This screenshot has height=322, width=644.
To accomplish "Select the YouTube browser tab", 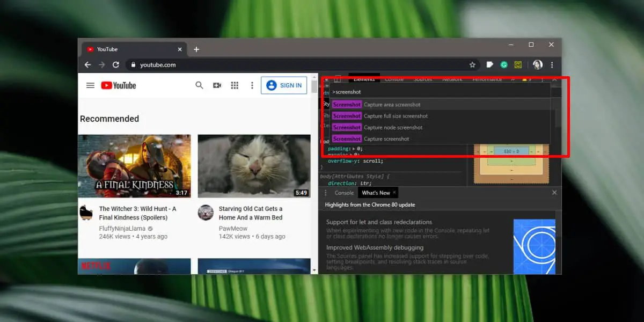I will pyautogui.click(x=133, y=49).
